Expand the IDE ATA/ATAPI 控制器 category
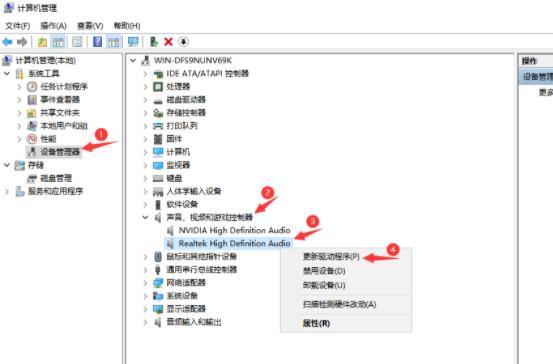The image size is (553, 364). [x=145, y=73]
